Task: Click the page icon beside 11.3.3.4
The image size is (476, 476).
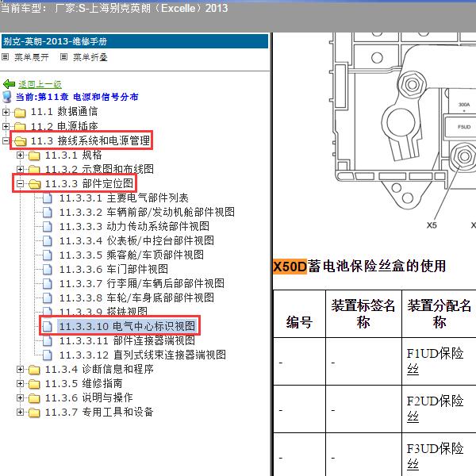Action: (48, 240)
